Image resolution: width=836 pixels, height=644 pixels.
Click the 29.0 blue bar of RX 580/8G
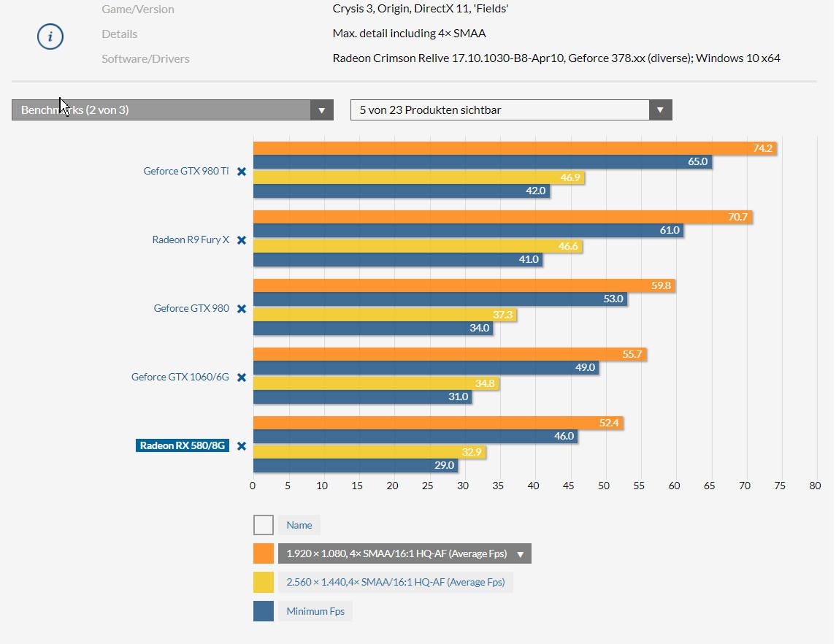point(356,465)
